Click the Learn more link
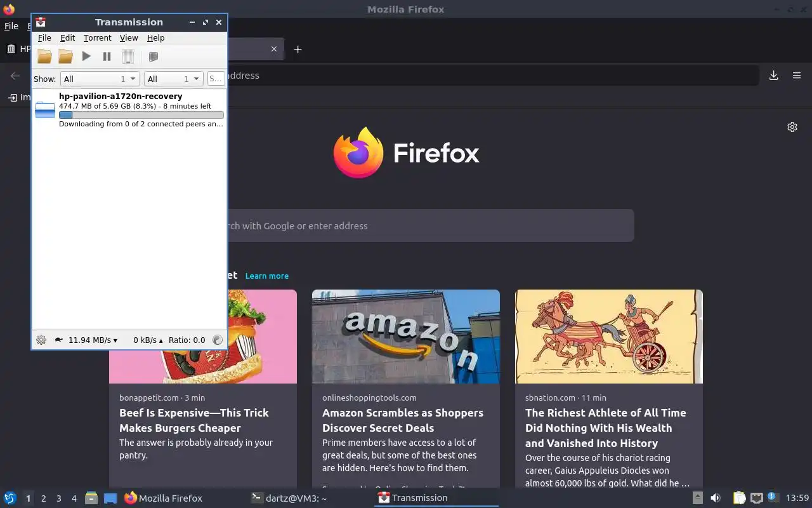This screenshot has height=508, width=812. [267, 276]
